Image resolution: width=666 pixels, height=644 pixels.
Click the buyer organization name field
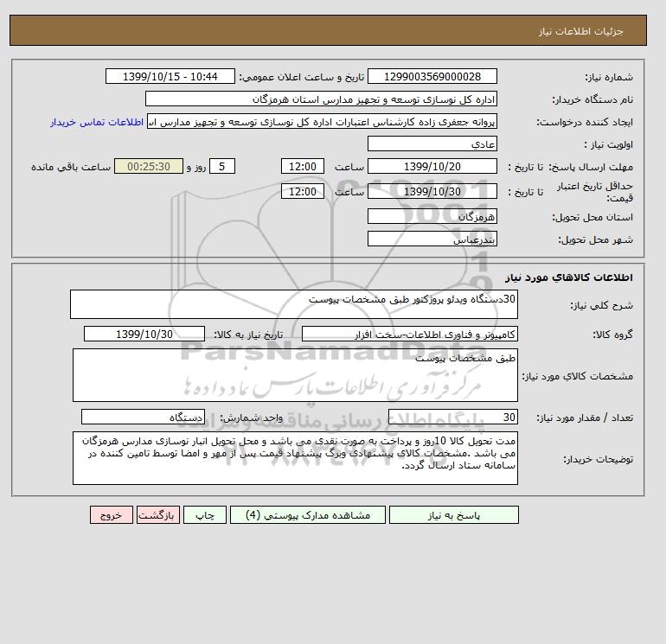[x=321, y=99]
